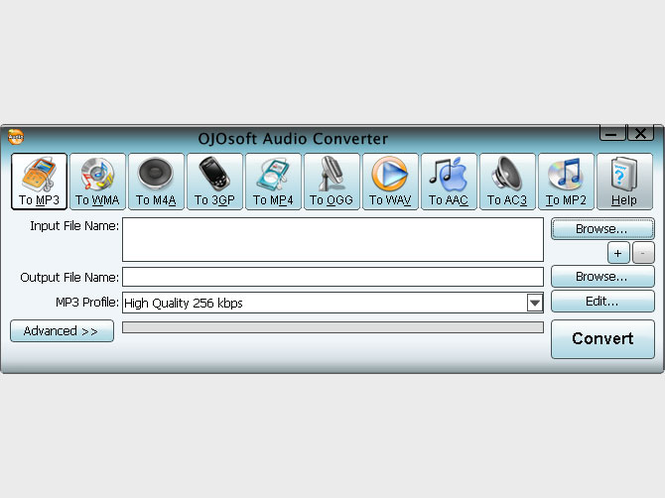Switch to the To MP4 format
The image size is (665, 498).
coord(273,182)
